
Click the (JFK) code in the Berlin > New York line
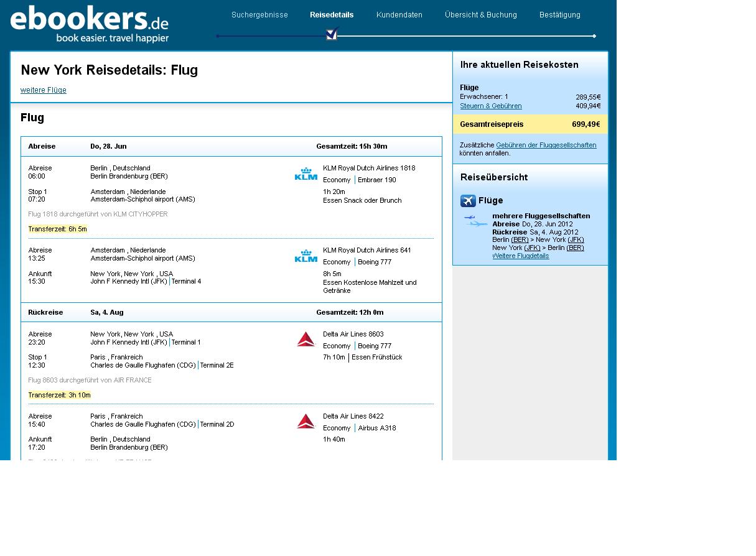576,239
